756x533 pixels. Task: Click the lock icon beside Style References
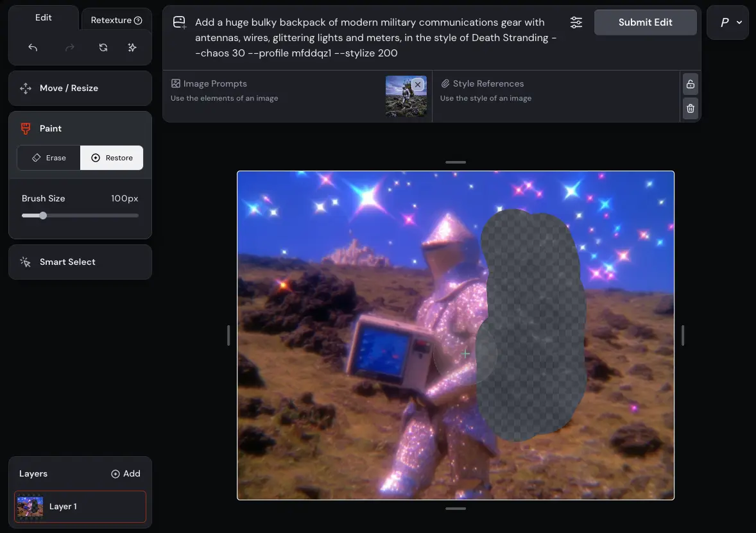690,84
